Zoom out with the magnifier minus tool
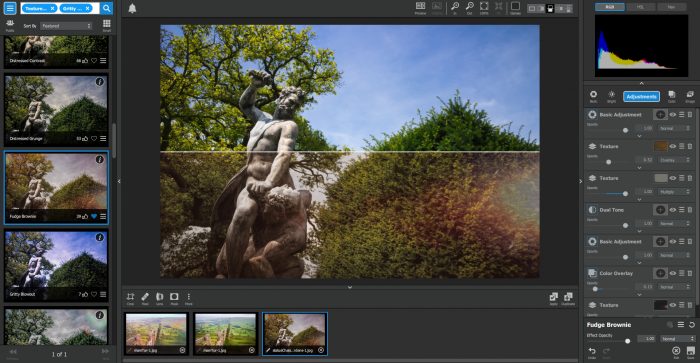 (x=469, y=8)
